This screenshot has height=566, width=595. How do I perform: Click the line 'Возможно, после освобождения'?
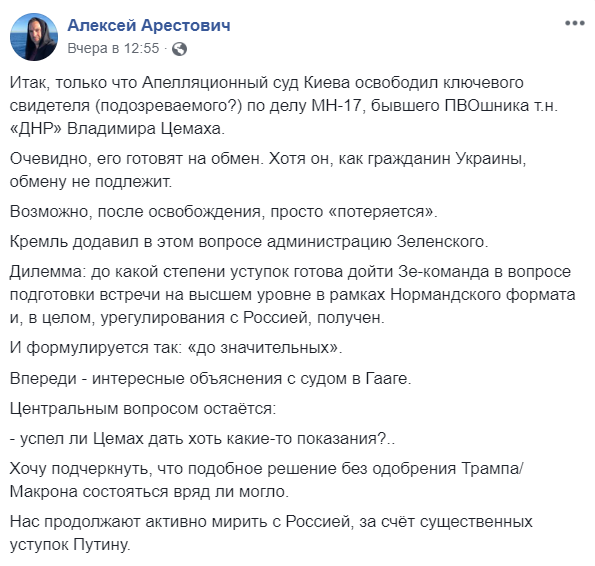(224, 211)
